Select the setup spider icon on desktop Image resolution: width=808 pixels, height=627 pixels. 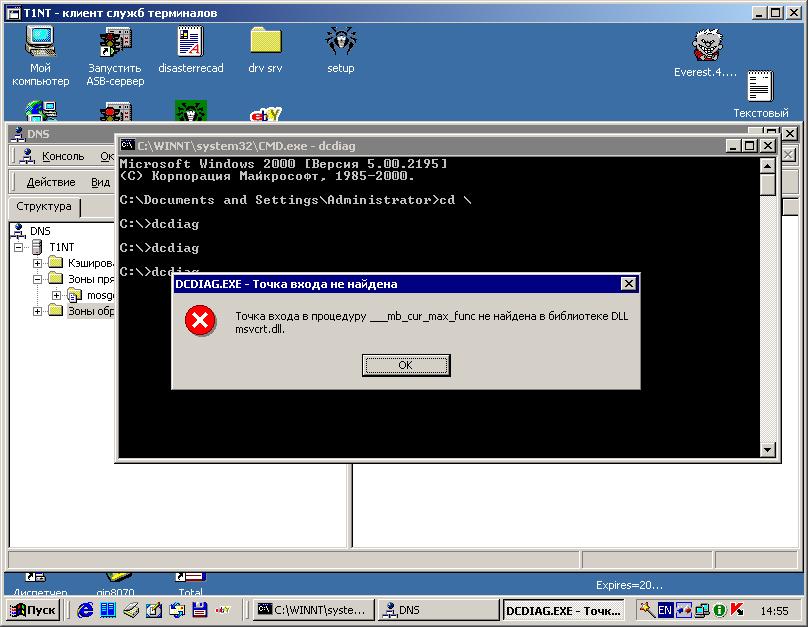pyautogui.click(x=341, y=50)
